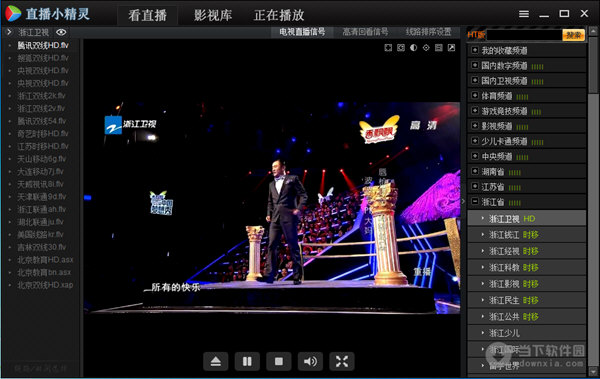Viewport: 600px width, 379px height.
Task: Open 线路排序设置 settings tab
Action: [x=429, y=32]
